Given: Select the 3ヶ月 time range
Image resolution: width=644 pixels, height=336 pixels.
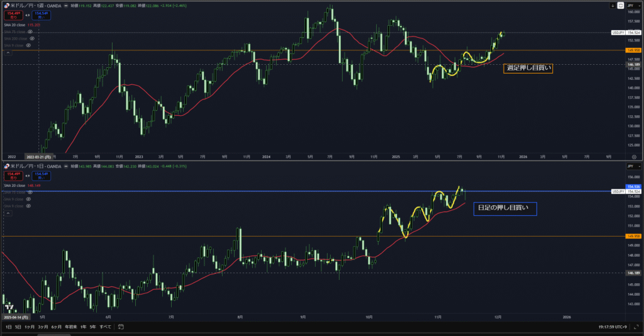Looking at the screenshot, I should tap(43, 327).
